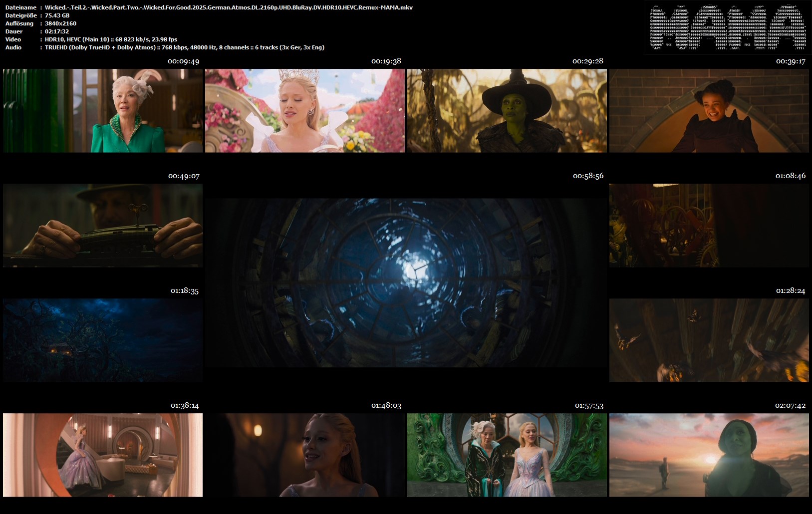Image resolution: width=812 pixels, height=514 pixels.
Task: Open the thumbnail at timestamp 01:28:24
Action: (709, 340)
